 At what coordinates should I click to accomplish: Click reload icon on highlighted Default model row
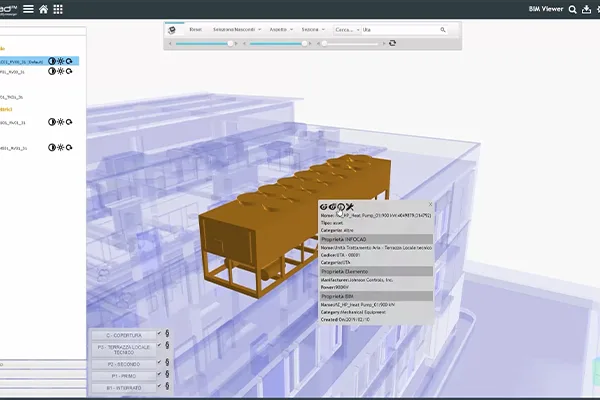(69, 61)
